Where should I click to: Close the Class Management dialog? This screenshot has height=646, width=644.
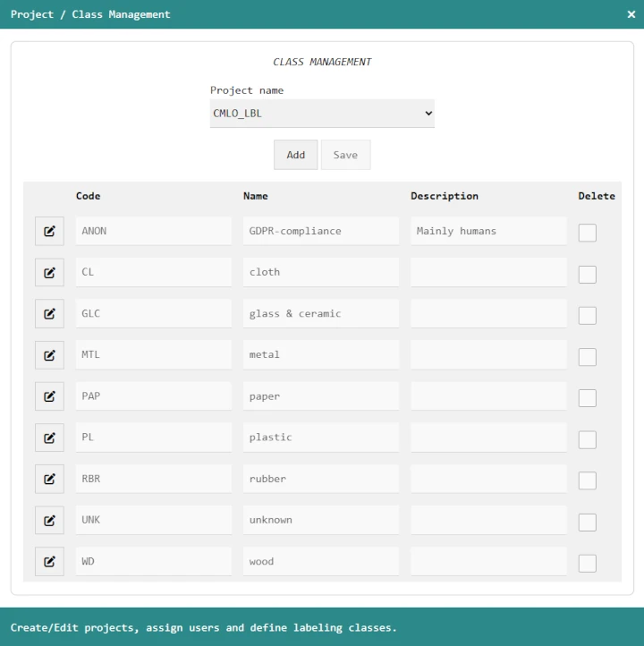[631, 14]
